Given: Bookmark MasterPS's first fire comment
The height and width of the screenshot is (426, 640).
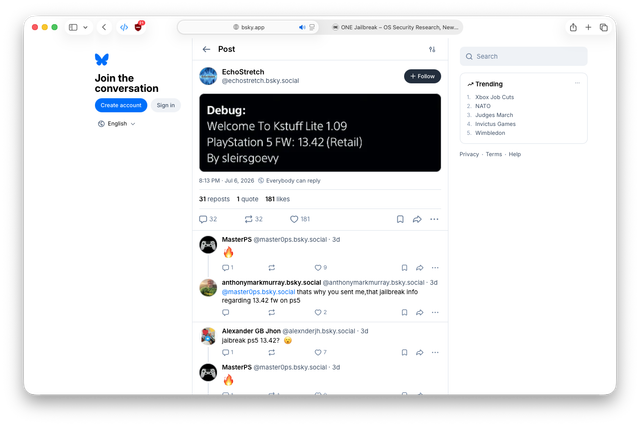Looking at the screenshot, I should tap(404, 268).
